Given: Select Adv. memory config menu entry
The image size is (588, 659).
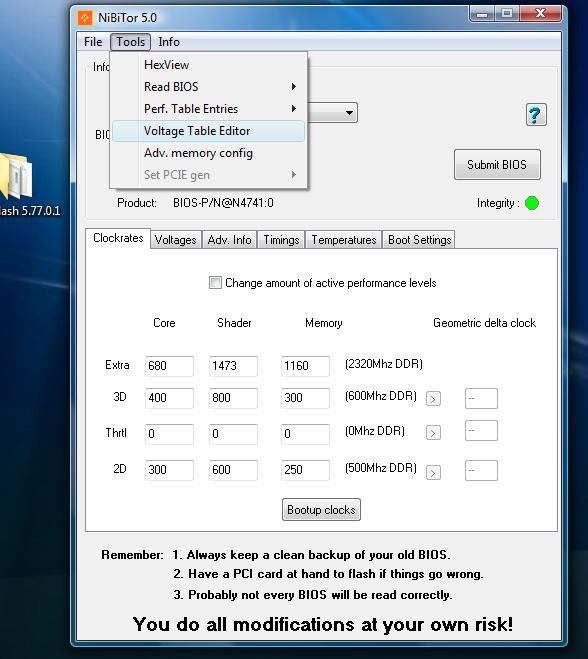Looking at the screenshot, I should pyautogui.click(x=208, y=153).
